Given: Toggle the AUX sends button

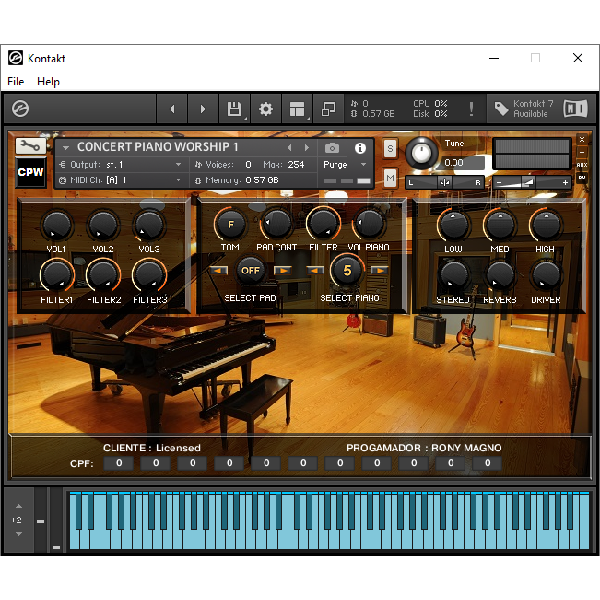Looking at the screenshot, I should click(582, 165).
